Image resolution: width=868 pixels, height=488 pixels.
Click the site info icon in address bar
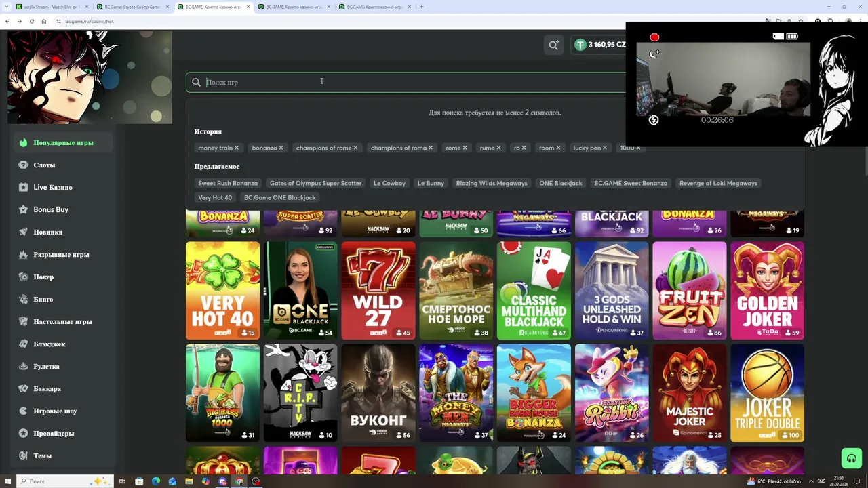[x=58, y=21]
